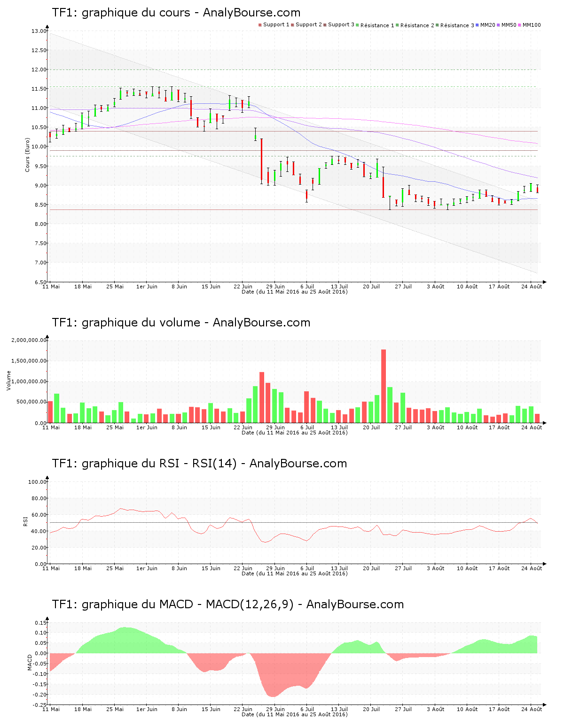Click the 10.50 value on the price axis
The height and width of the screenshot is (728, 564).
pos(39,127)
